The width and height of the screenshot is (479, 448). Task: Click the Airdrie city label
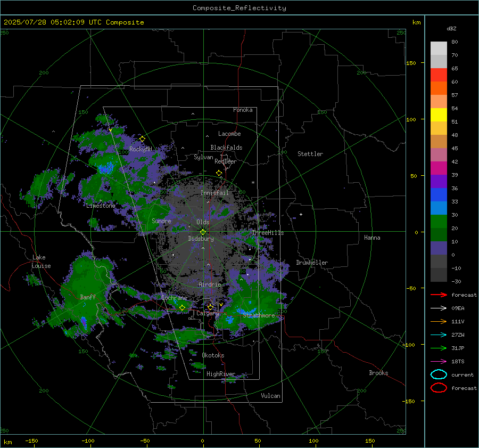tap(210, 284)
